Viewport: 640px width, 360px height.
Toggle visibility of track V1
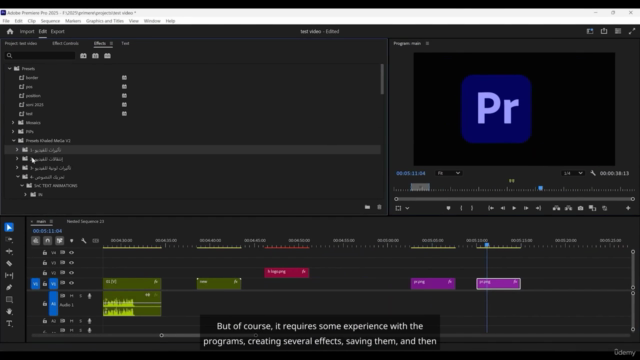(71, 283)
